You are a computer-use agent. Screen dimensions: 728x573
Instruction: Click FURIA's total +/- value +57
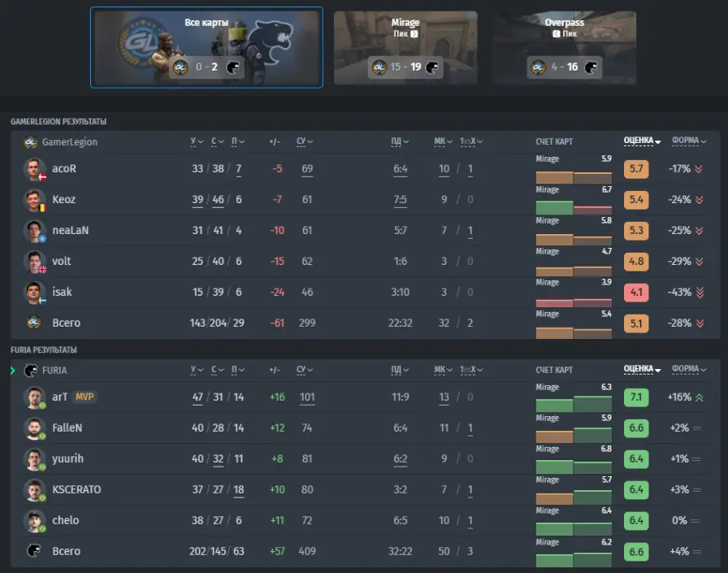click(x=277, y=551)
